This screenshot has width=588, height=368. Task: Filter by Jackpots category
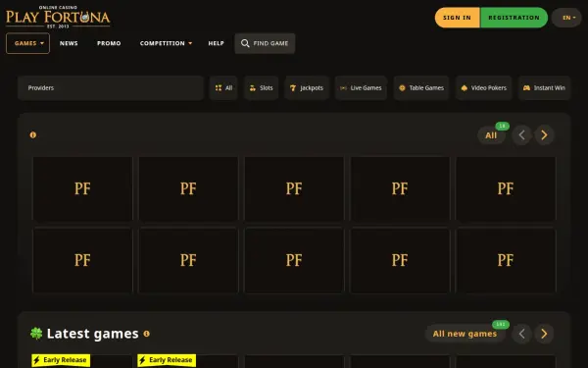(x=307, y=88)
